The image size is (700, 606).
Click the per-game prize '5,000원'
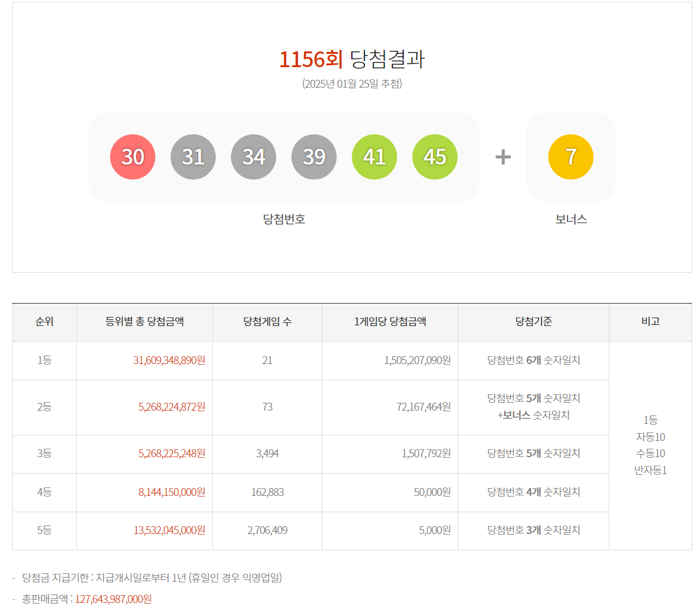(x=435, y=530)
